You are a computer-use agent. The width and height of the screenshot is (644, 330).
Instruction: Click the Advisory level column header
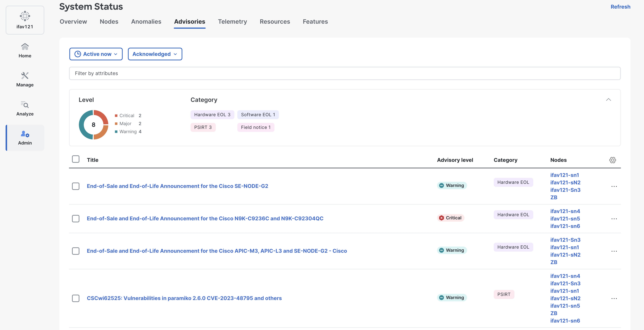(x=455, y=160)
